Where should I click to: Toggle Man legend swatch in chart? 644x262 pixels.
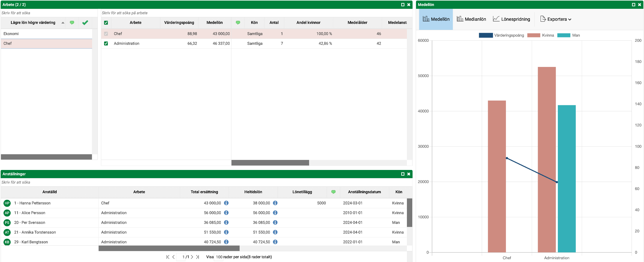tap(563, 35)
